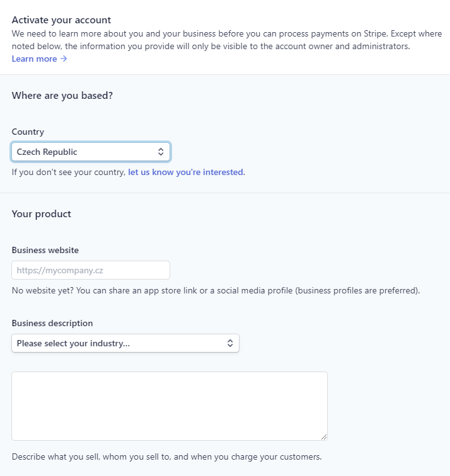Click the intro paragraph about processing payments

tap(227, 40)
